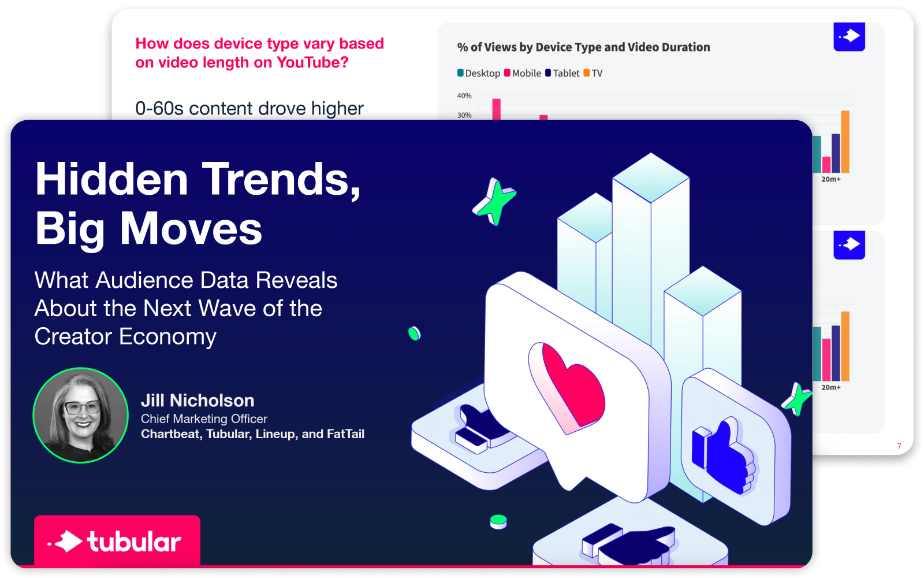The height and width of the screenshot is (578, 924).
Task: Click the name 'Jill Nicholson'
Action: click(x=198, y=401)
